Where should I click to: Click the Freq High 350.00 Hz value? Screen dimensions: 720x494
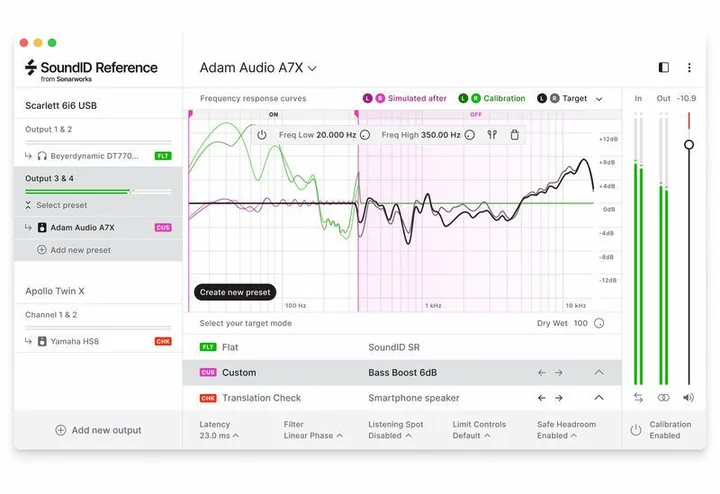440,135
